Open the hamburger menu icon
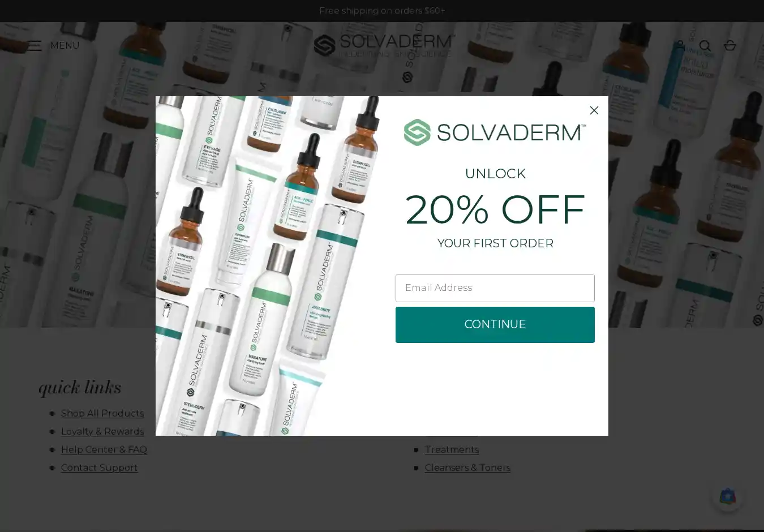Image resolution: width=764 pixels, height=532 pixels. [35, 46]
